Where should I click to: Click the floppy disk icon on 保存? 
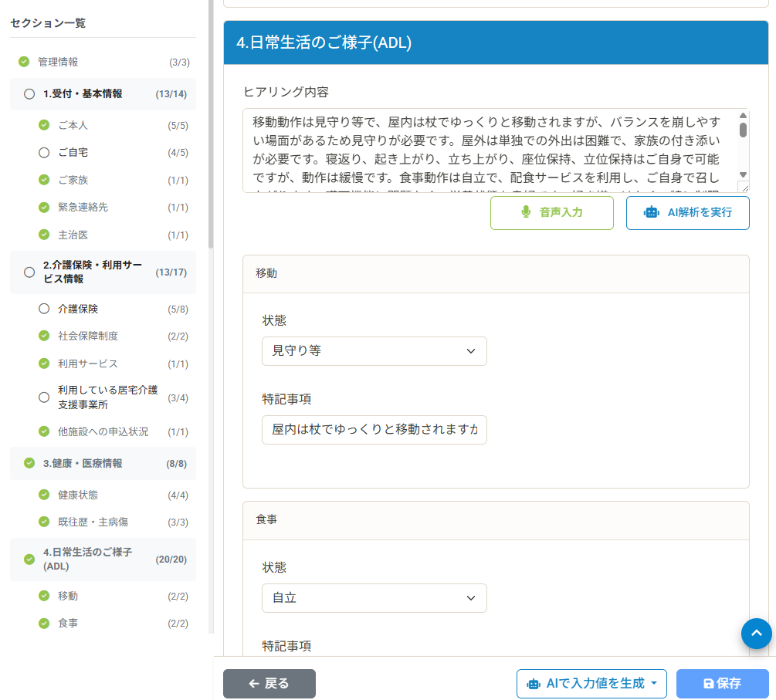[x=708, y=683]
